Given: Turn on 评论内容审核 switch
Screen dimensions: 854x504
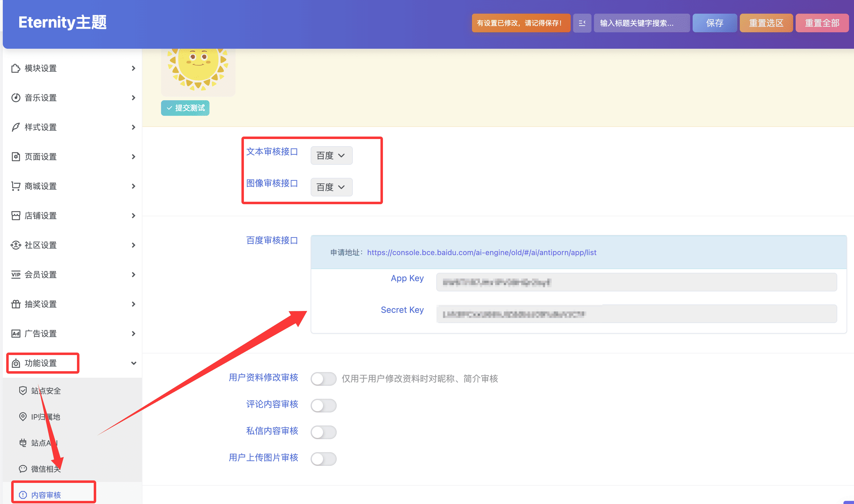Looking at the screenshot, I should point(323,405).
